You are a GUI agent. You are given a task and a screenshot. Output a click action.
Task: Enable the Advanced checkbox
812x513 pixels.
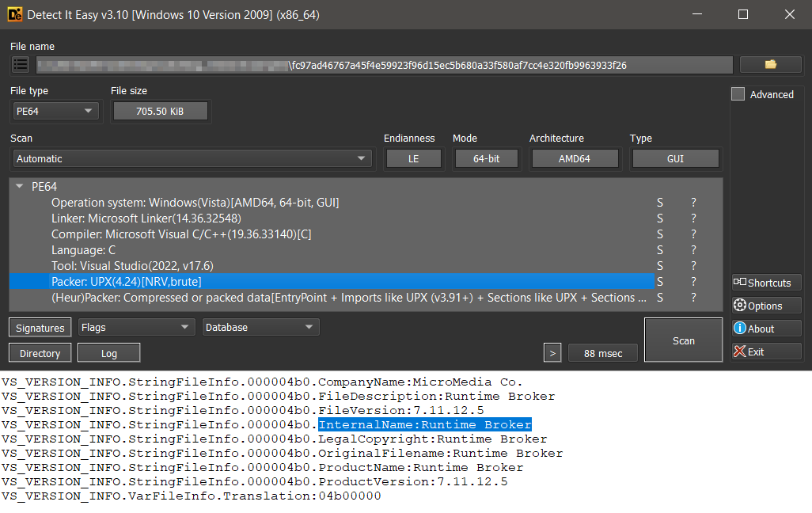(x=737, y=93)
